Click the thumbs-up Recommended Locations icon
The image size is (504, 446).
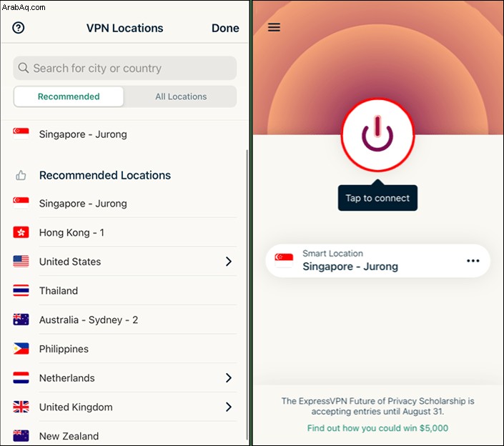coord(21,175)
